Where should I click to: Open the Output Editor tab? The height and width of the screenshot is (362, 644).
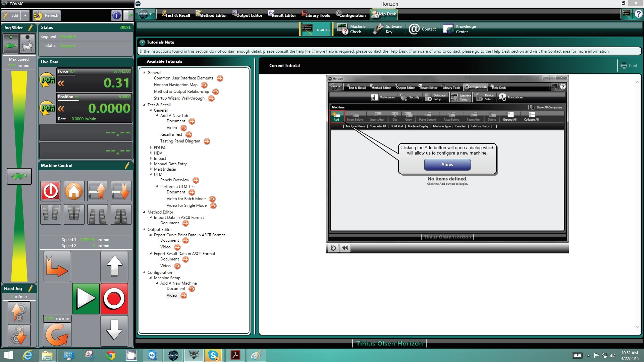(x=248, y=15)
